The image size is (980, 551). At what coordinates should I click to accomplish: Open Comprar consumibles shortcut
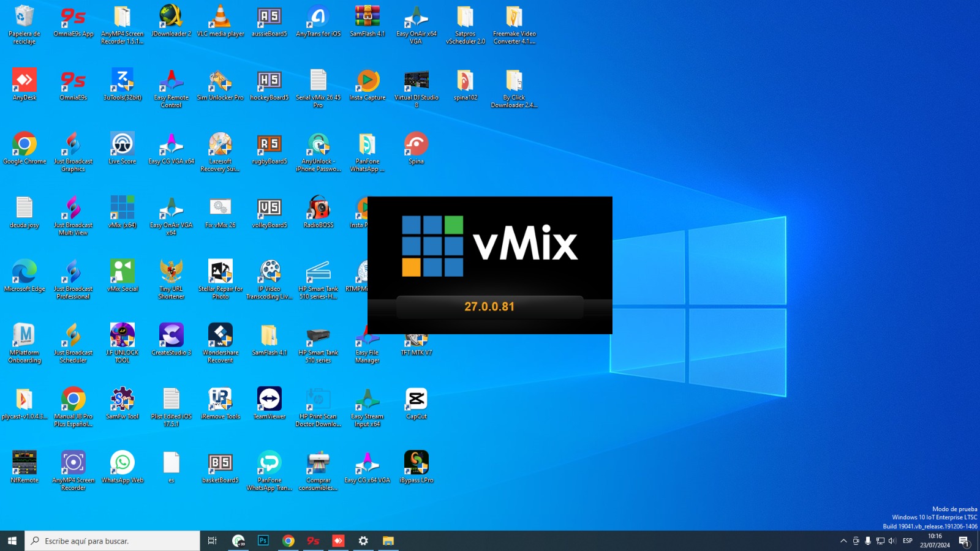click(x=318, y=470)
